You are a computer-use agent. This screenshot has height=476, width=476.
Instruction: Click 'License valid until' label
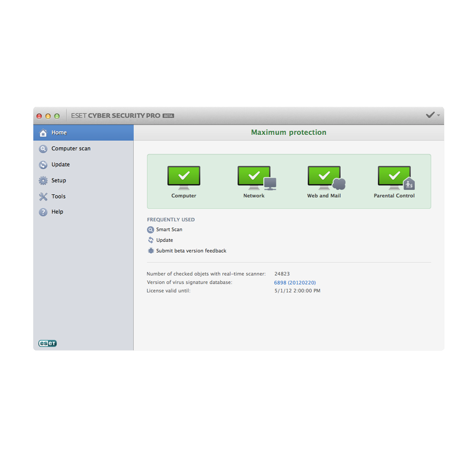point(169,291)
